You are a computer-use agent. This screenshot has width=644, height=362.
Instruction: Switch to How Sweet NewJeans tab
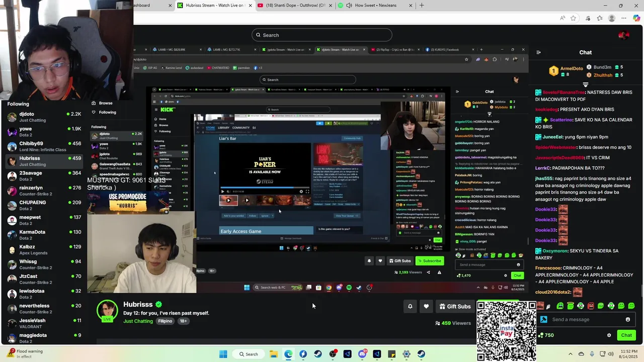coord(376,6)
